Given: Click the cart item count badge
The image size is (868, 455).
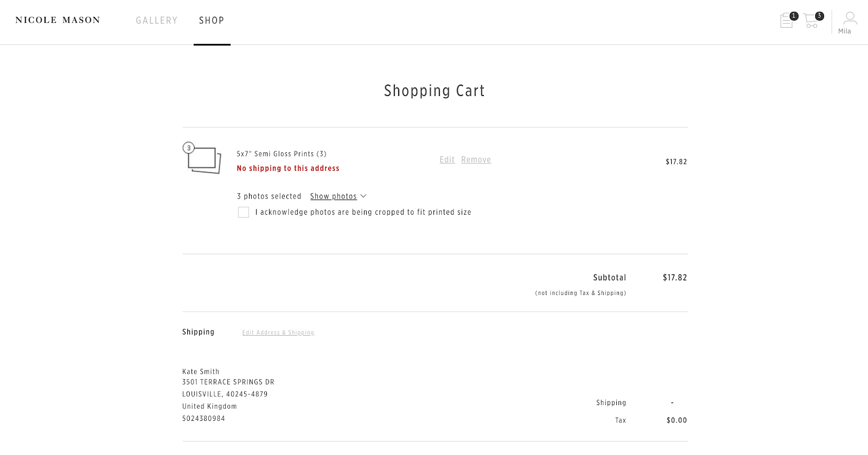Looking at the screenshot, I should tap(819, 16).
